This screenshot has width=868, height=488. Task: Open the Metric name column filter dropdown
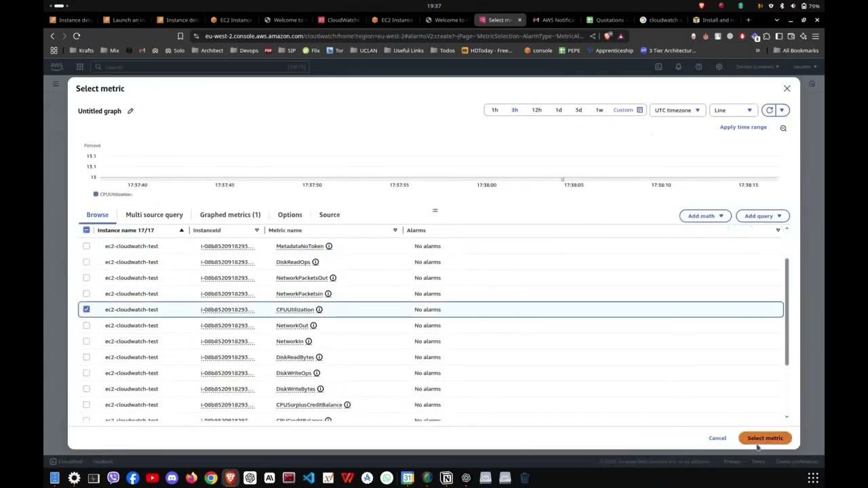[395, 230]
